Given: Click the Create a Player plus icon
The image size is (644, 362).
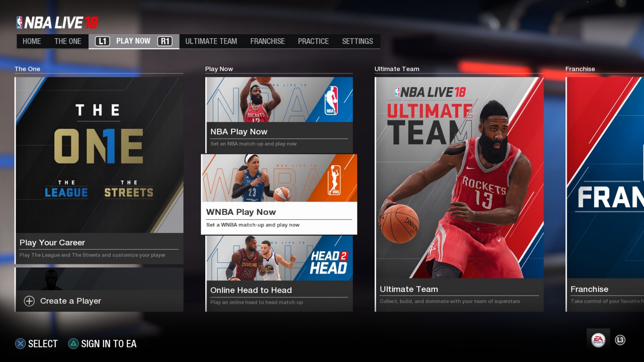Looking at the screenshot, I should coord(29,301).
